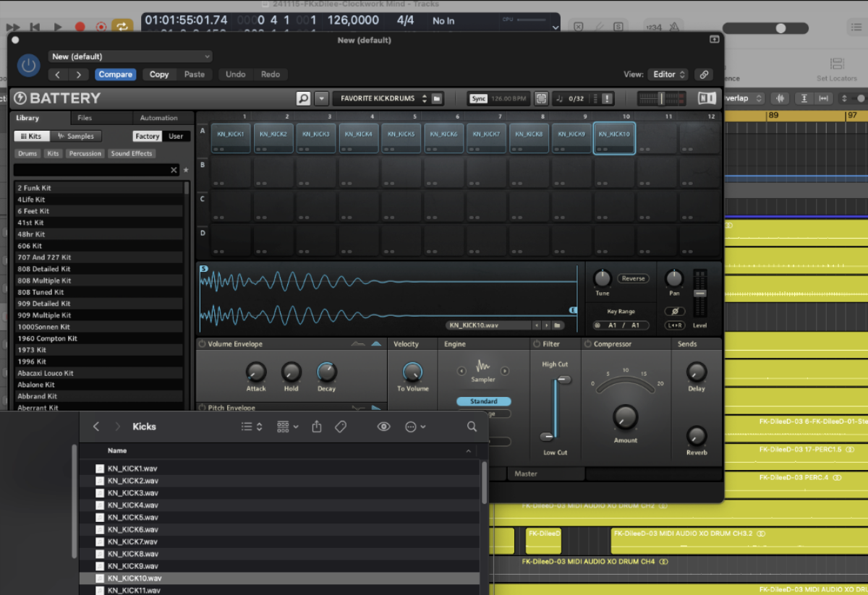Filter library by Sound Effects tag

tap(132, 153)
